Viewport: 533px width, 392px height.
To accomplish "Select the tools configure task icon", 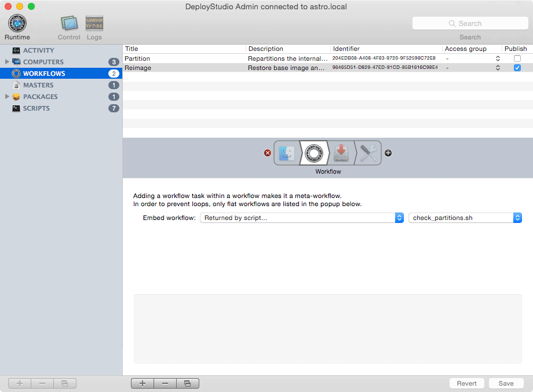I will pos(368,153).
